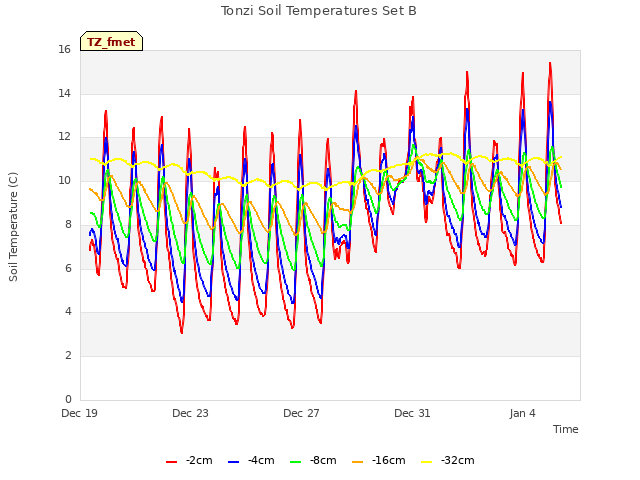The width and height of the screenshot is (640, 480).
Task: Click the -2cm legend label
Action: (199, 460)
